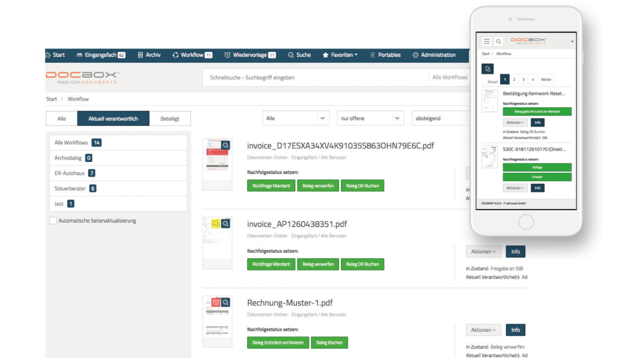
Task: Click Beleg trotzdem archivieren button
Action: click(x=278, y=342)
